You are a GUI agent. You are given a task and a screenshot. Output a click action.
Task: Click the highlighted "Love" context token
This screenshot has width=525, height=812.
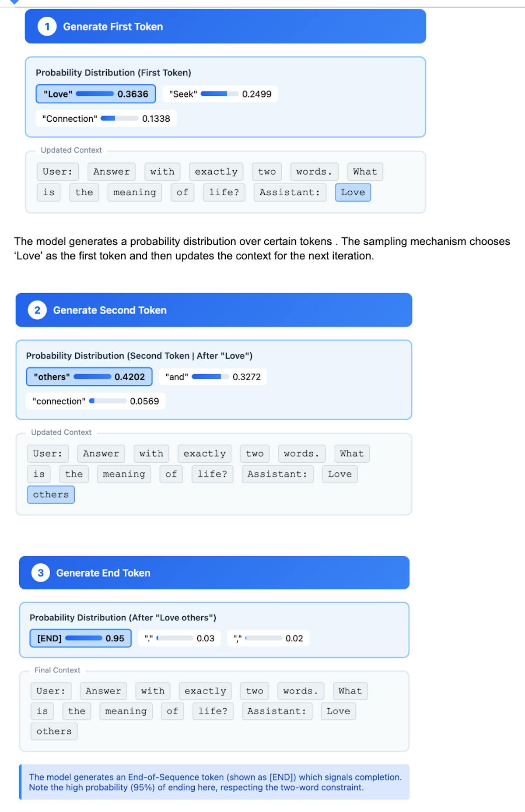(x=353, y=193)
